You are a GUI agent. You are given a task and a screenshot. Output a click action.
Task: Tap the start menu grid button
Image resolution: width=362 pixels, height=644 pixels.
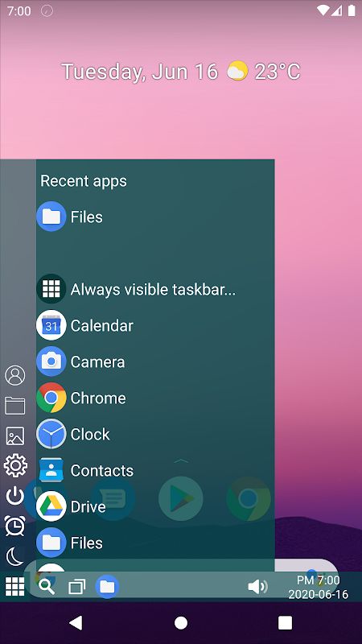coord(14,586)
